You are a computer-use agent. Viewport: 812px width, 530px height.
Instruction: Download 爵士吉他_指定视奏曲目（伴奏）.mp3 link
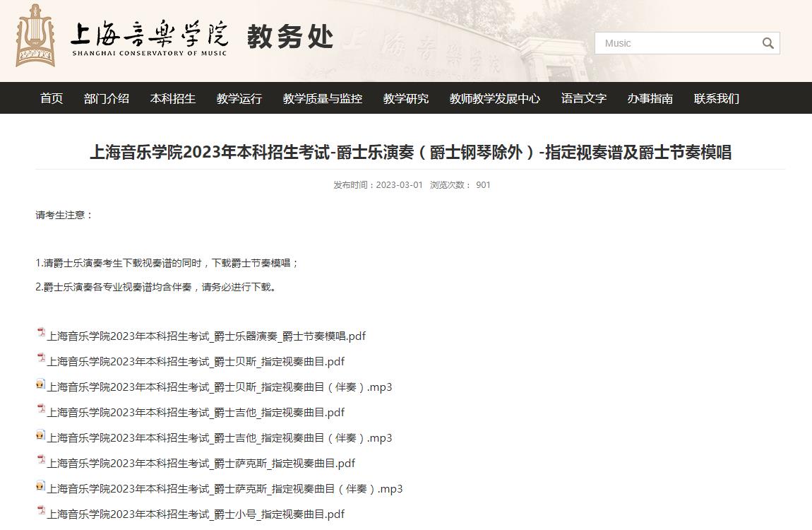pos(220,438)
